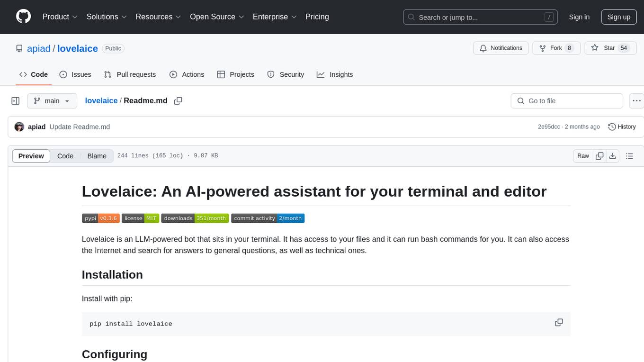Viewport: 644px width, 362px height.
Task: Switch to the Projects tab
Action: click(236, 74)
